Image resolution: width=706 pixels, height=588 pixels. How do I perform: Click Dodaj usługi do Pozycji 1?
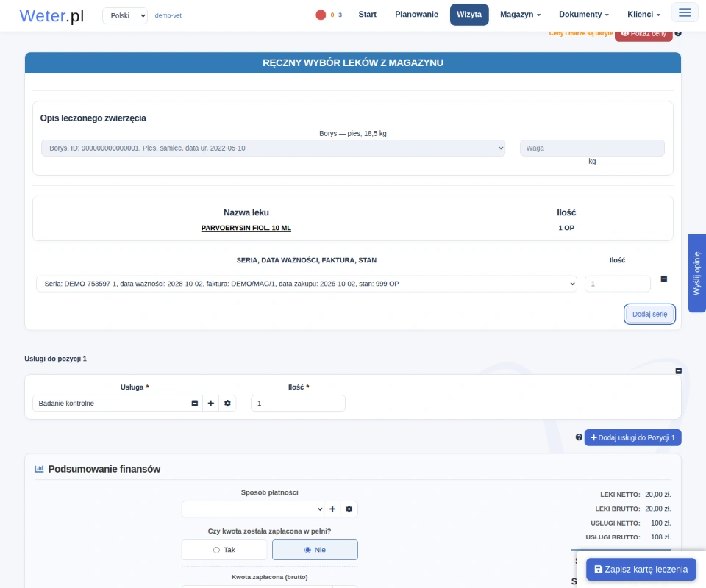point(632,438)
